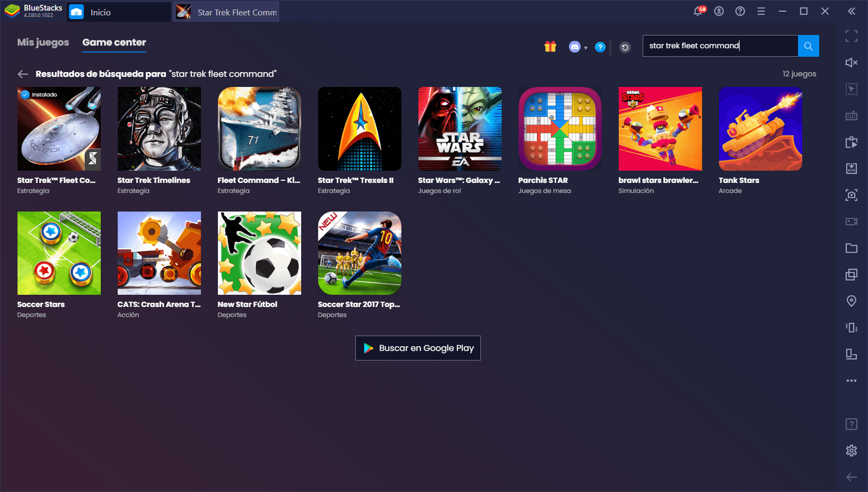Screen dimensions: 868x492
Task: Click the Star Trek Timelines title text
Action: 154,180
